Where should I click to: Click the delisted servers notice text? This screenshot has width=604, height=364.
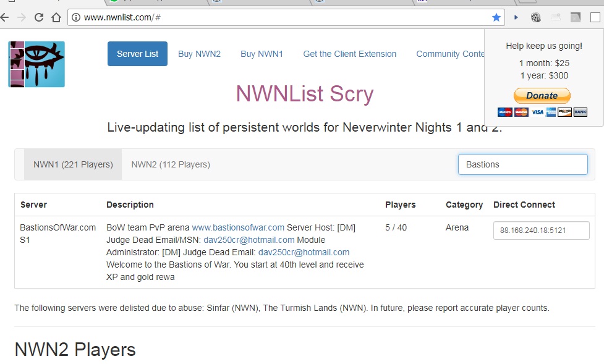282,308
